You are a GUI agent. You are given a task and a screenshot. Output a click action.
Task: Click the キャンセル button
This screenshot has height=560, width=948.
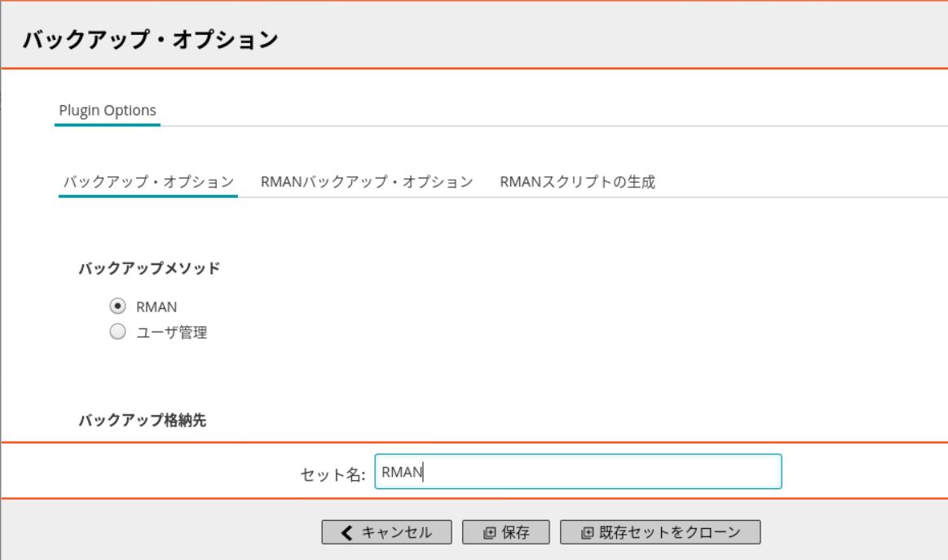tap(386, 532)
